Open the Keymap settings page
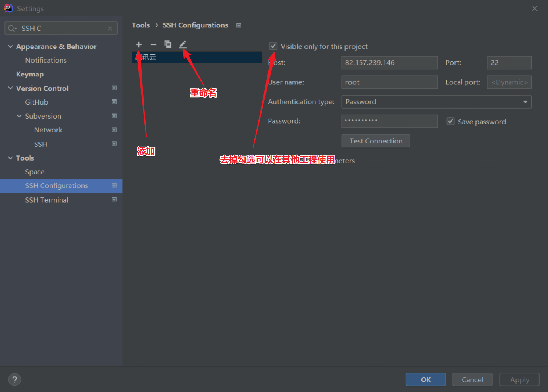The image size is (548, 392). coord(30,74)
